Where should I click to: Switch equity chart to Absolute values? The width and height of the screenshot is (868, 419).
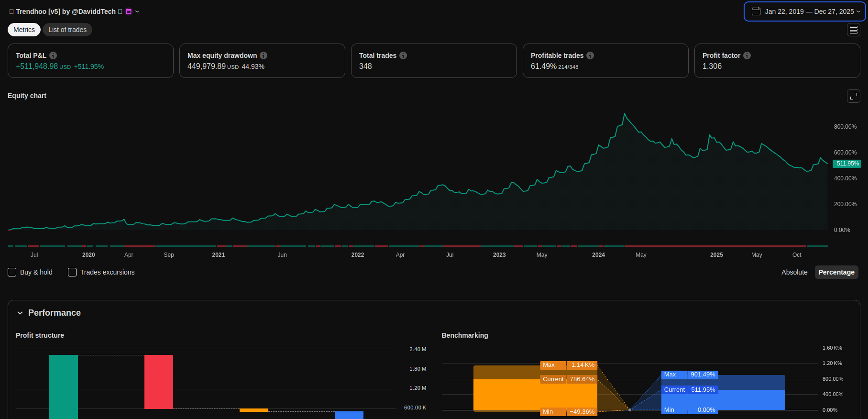794,272
